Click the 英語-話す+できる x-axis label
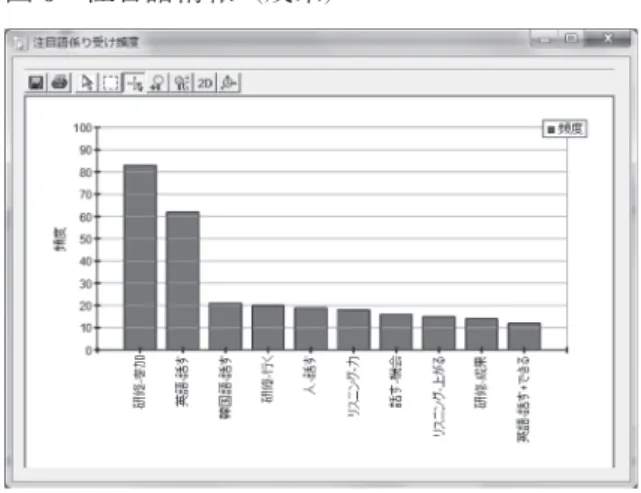 (524, 399)
